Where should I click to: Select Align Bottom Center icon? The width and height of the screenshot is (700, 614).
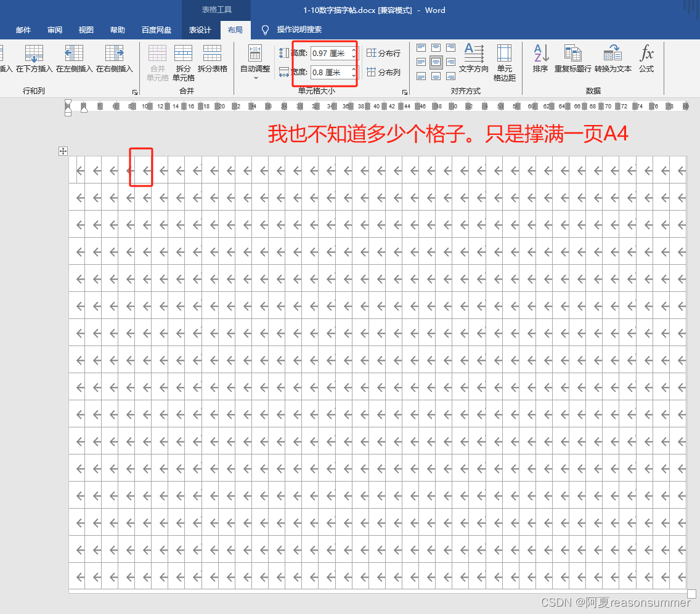(x=436, y=76)
